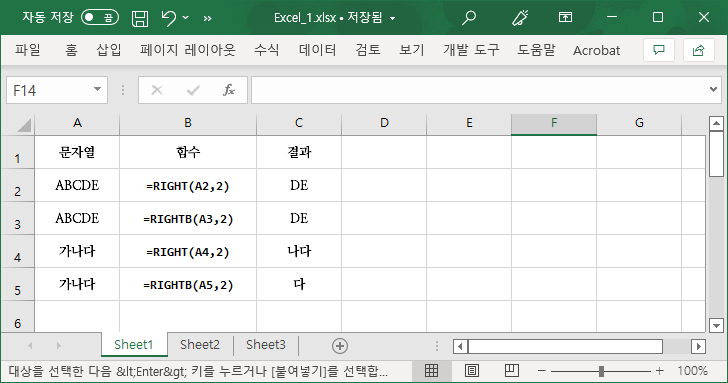Viewport: 728px width, 383px height.
Task: Open the file name saved-status dropdown
Action: pyautogui.click(x=393, y=19)
